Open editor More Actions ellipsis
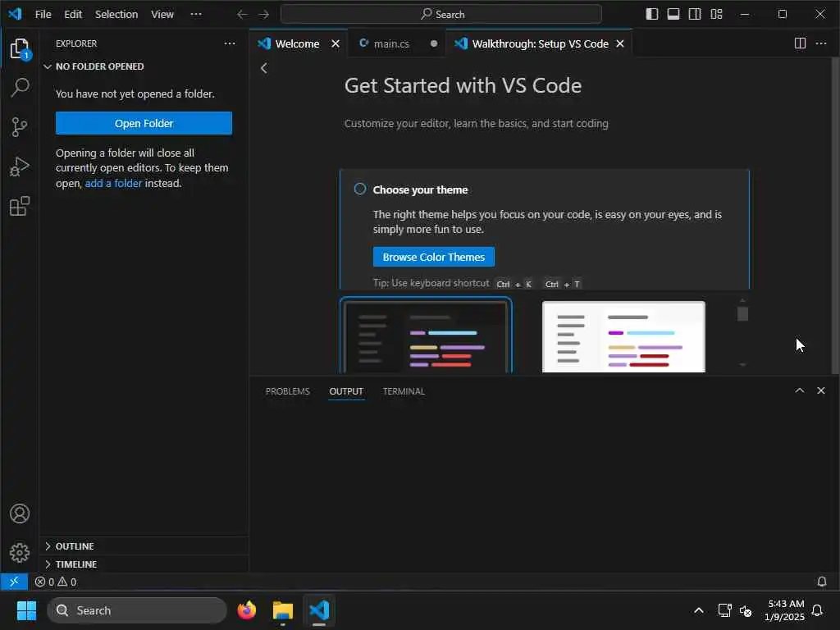The image size is (840, 630). point(821,43)
